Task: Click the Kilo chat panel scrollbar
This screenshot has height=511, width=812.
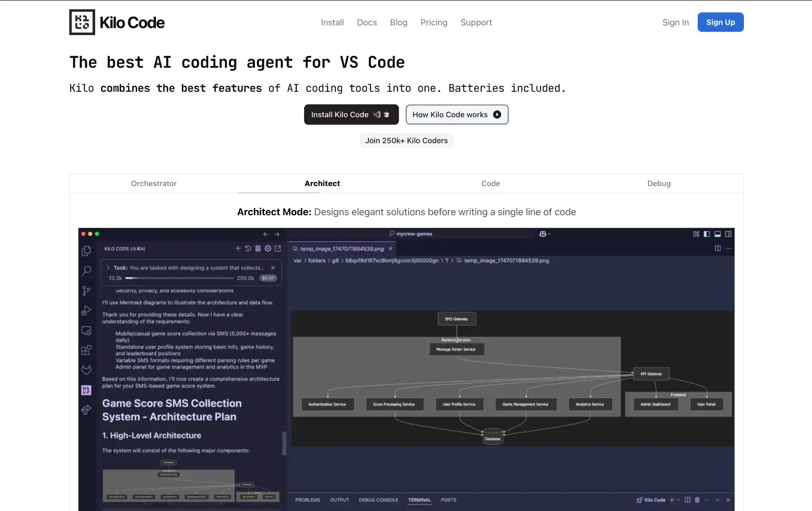Action: pos(284,443)
